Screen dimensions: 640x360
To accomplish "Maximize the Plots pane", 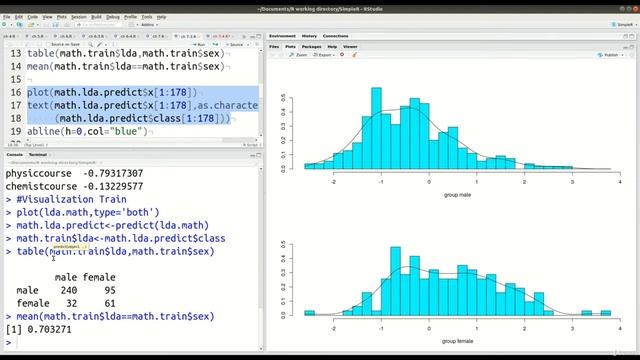I will (x=632, y=47).
